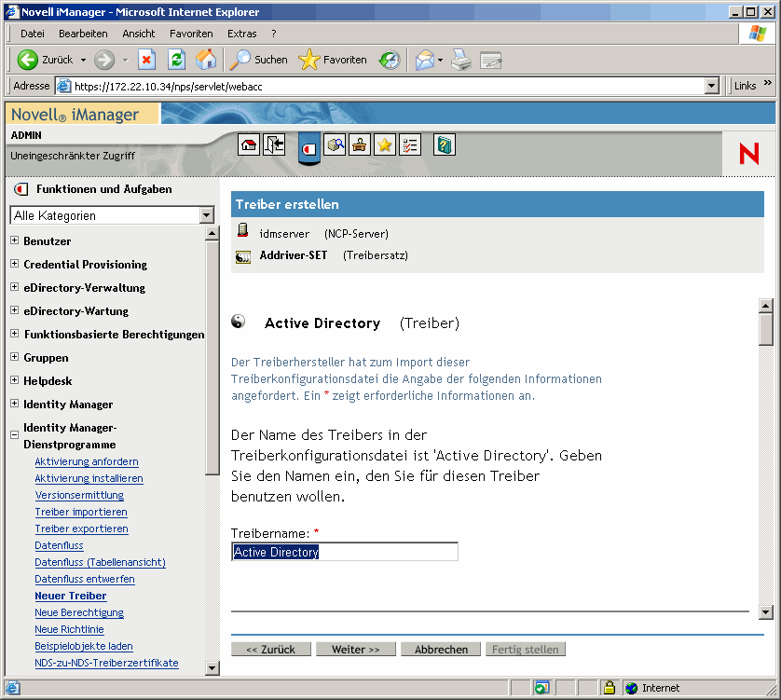Open the Preferences checklist icon
Viewport: 781px width, 700px height.
tap(410, 144)
